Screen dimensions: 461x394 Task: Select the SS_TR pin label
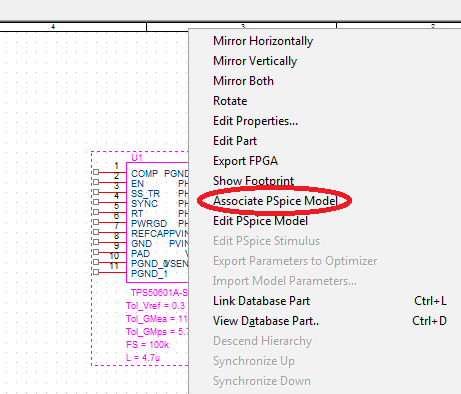click(x=145, y=194)
